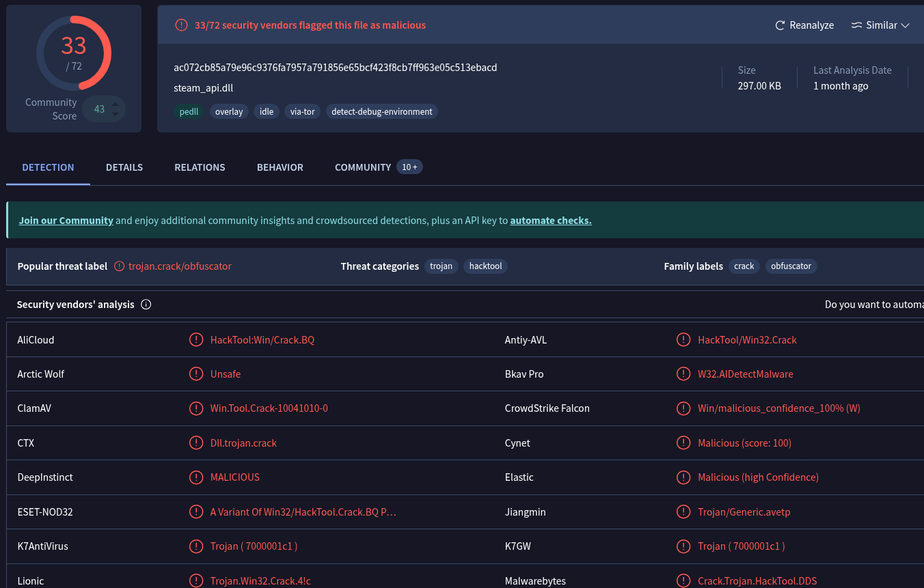This screenshot has width=924, height=588.
Task: Click the Trojan.Win32.Crack.4!c result
Action: pyautogui.click(x=261, y=580)
